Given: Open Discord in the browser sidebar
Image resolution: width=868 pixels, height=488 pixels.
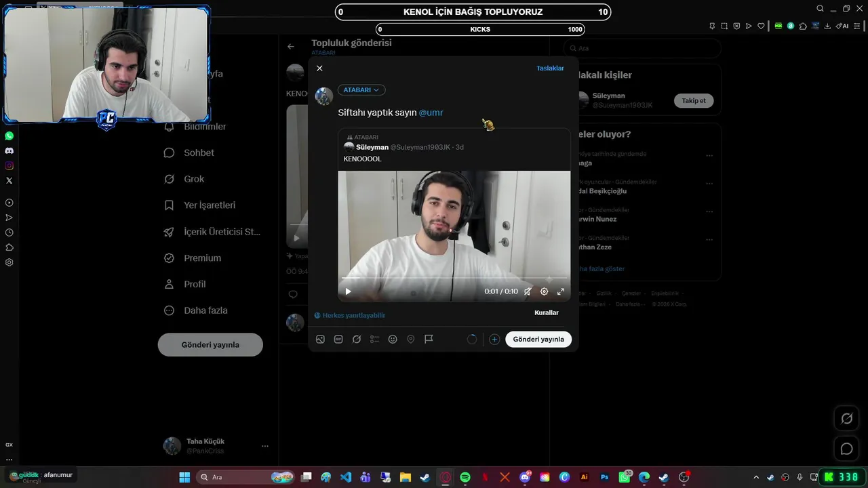Looking at the screenshot, I should [9, 151].
